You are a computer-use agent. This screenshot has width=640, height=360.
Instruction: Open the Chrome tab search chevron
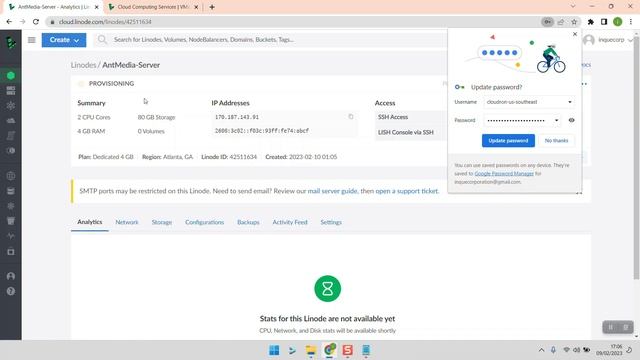pyautogui.click(x=573, y=7)
